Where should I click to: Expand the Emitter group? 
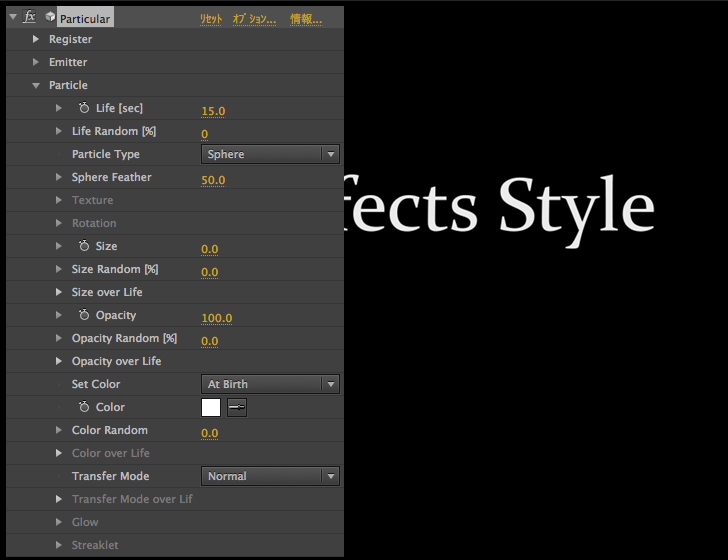pos(36,62)
